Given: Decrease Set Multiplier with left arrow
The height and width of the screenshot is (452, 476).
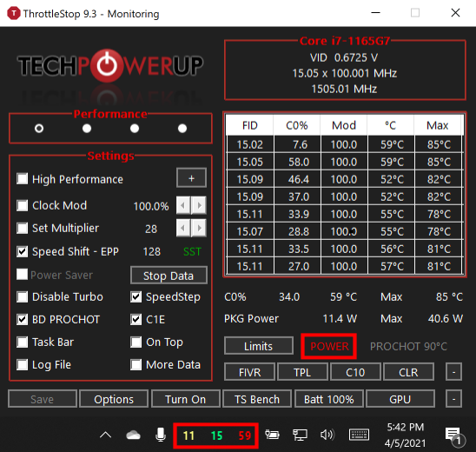Looking at the screenshot, I should (x=183, y=228).
